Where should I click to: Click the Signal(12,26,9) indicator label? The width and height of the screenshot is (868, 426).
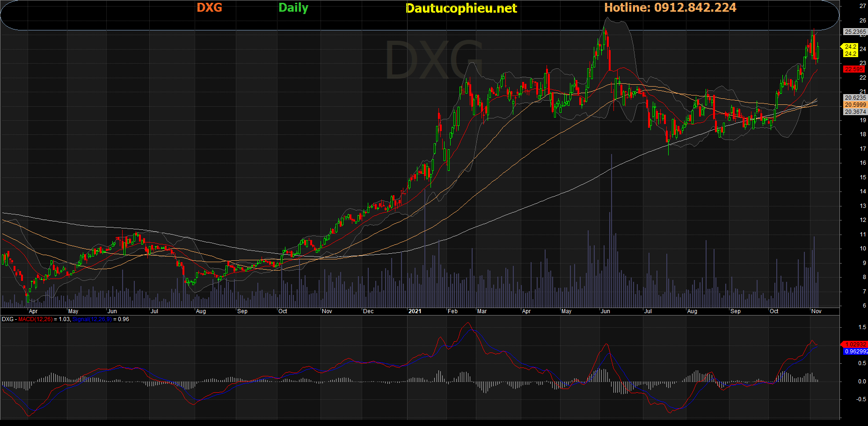click(92, 319)
